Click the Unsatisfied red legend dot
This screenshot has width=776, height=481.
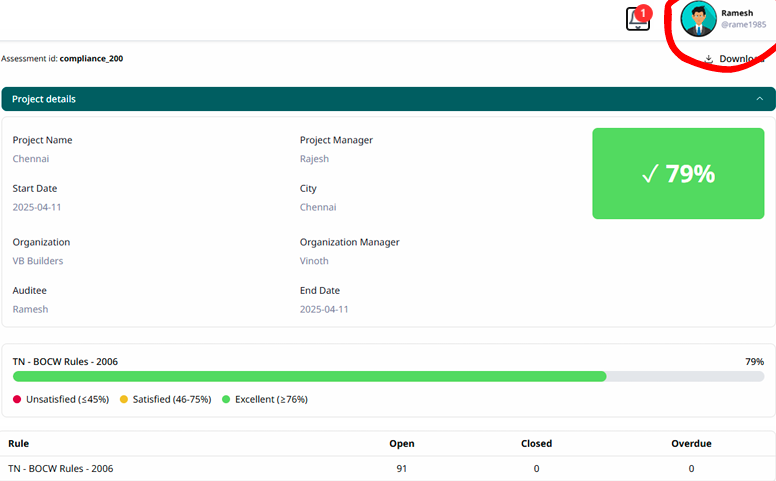coord(17,399)
